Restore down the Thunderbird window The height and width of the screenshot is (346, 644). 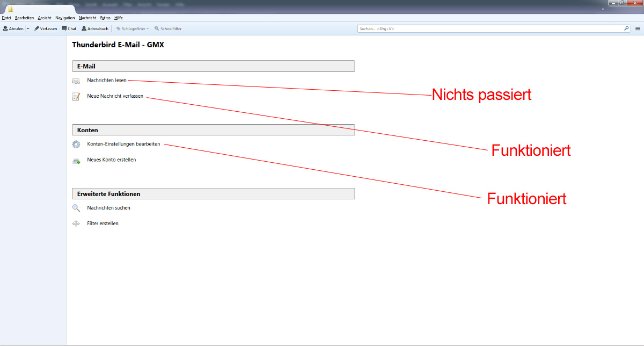(x=623, y=3)
